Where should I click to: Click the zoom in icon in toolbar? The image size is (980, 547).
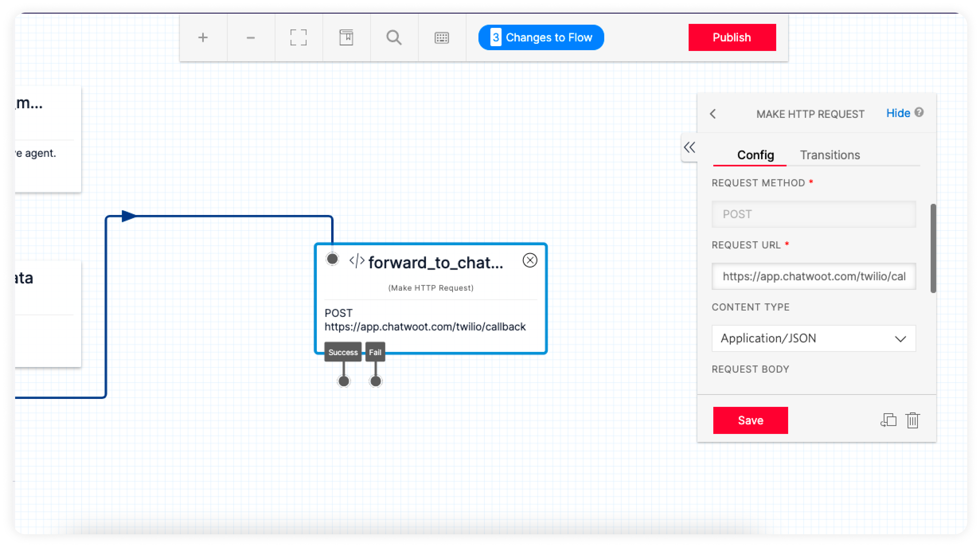(202, 37)
